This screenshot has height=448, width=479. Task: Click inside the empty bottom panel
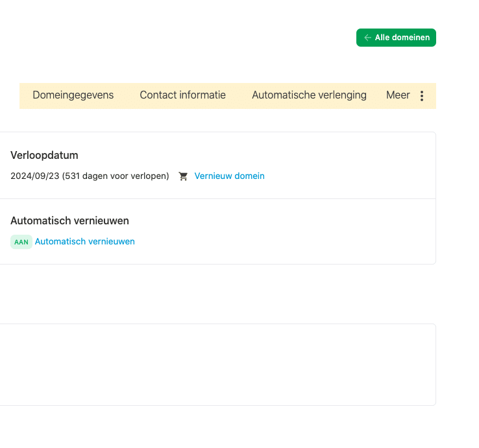coord(217,364)
